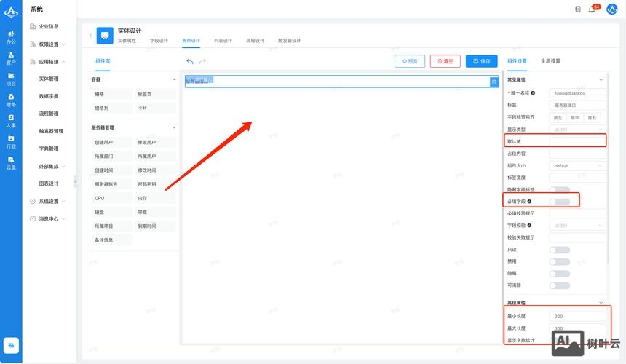Viewport: 626px width, 364px height.
Task: Toggle the 必填字段 switch
Action: pos(559,201)
